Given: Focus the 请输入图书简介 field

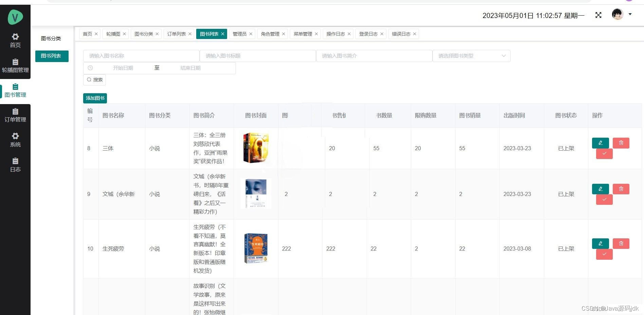Looking at the screenshot, I should (x=374, y=56).
